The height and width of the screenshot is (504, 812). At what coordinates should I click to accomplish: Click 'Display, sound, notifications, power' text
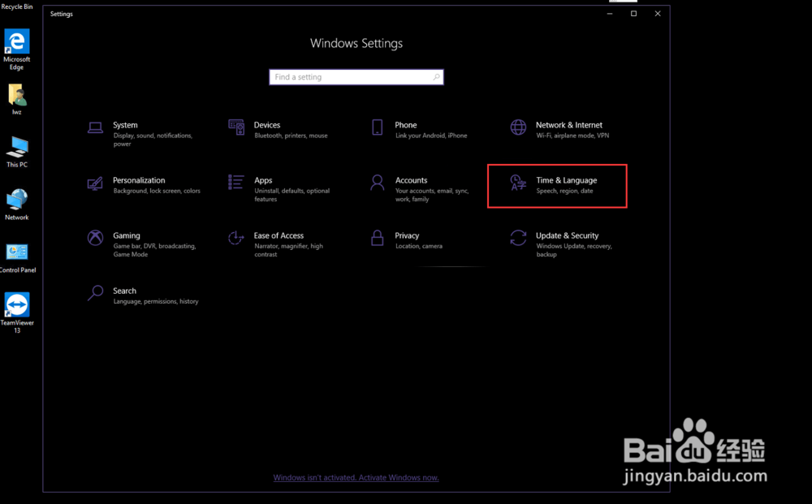click(x=153, y=140)
